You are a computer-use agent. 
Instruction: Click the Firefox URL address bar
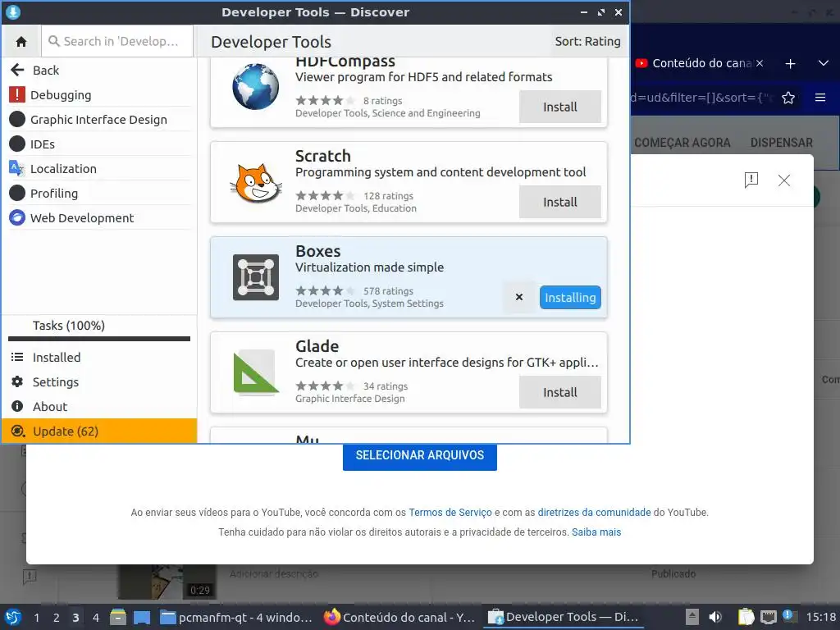pyautogui.click(x=702, y=98)
